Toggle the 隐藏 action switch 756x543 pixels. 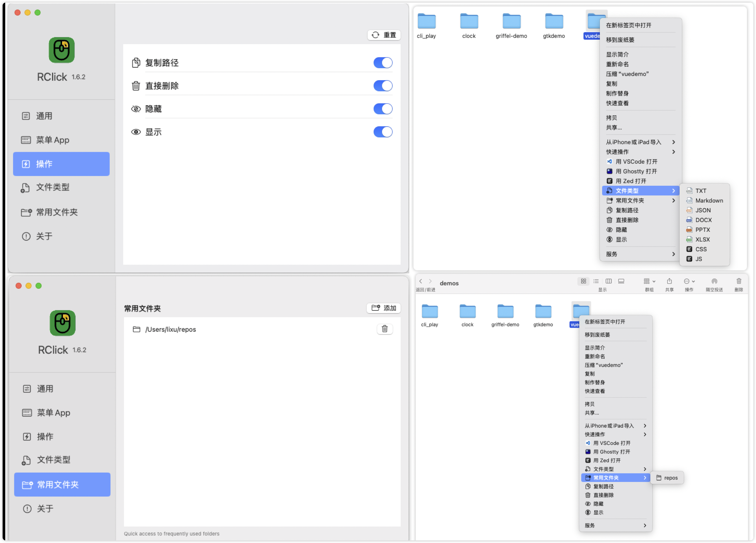coord(383,109)
